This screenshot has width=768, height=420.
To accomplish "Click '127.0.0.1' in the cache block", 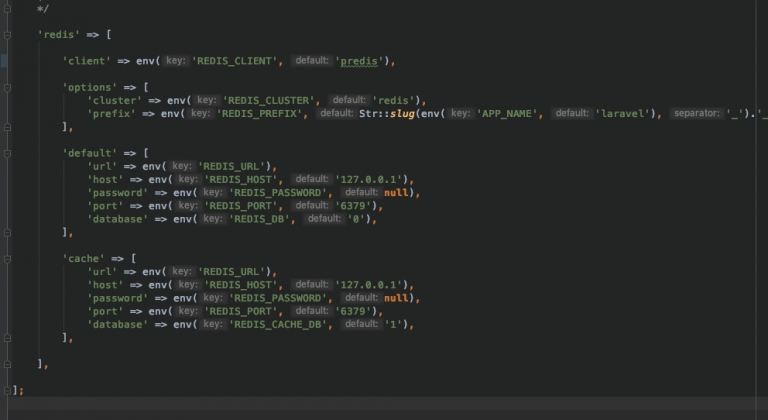I will (369, 285).
